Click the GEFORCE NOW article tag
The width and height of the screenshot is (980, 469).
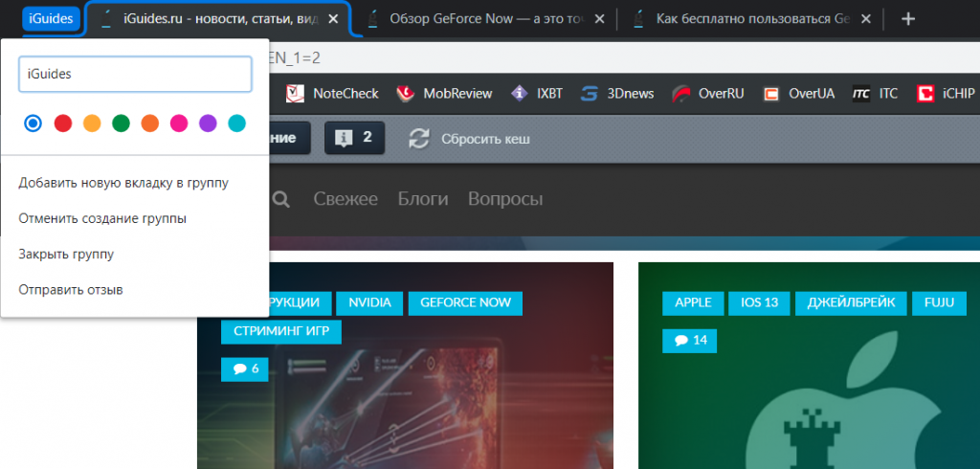point(466,303)
